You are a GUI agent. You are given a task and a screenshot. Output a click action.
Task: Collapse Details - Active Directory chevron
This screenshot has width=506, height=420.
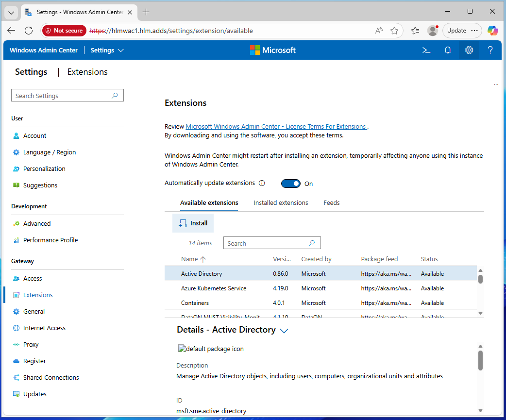click(x=284, y=331)
